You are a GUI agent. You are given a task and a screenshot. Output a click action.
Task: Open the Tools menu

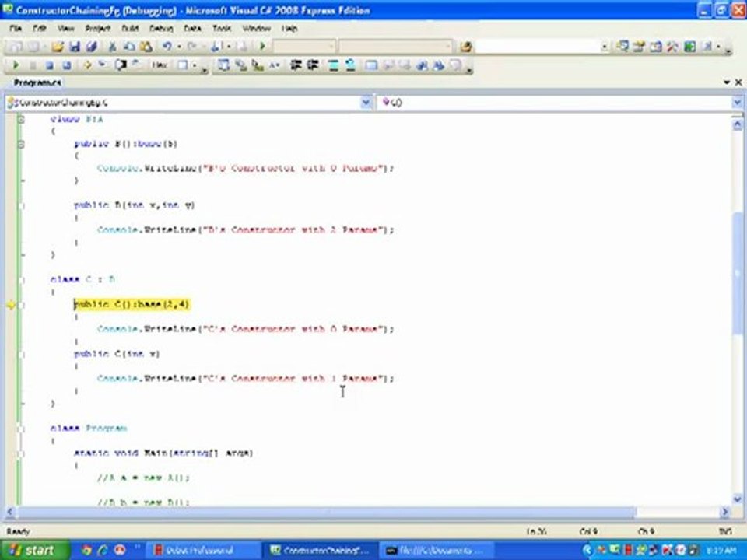point(222,29)
